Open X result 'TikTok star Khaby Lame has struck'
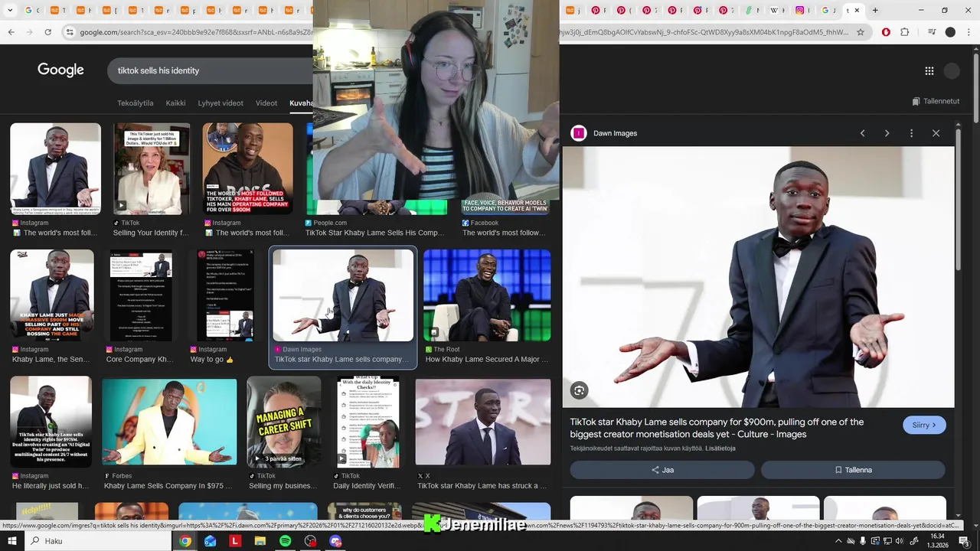The height and width of the screenshot is (551, 980). point(482,434)
